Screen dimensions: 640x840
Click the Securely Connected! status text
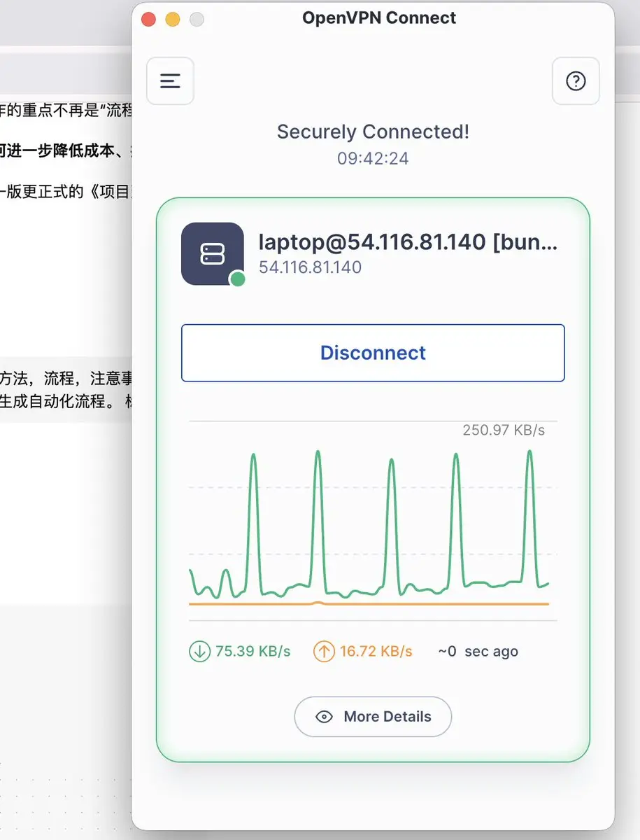(x=373, y=132)
